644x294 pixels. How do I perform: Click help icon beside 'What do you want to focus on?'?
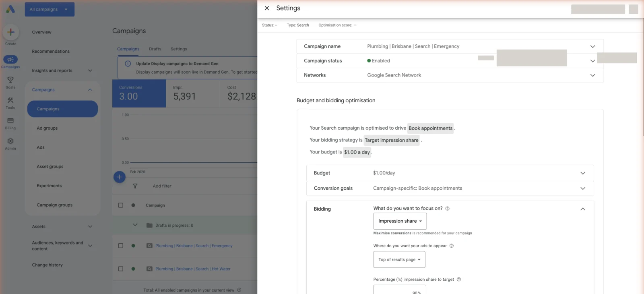click(448, 209)
